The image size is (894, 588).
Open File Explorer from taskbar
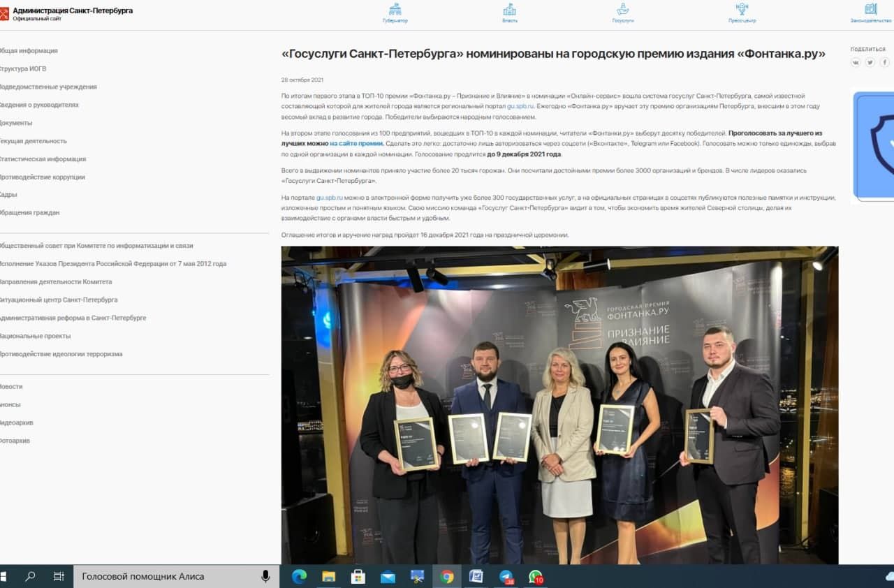coord(328,576)
